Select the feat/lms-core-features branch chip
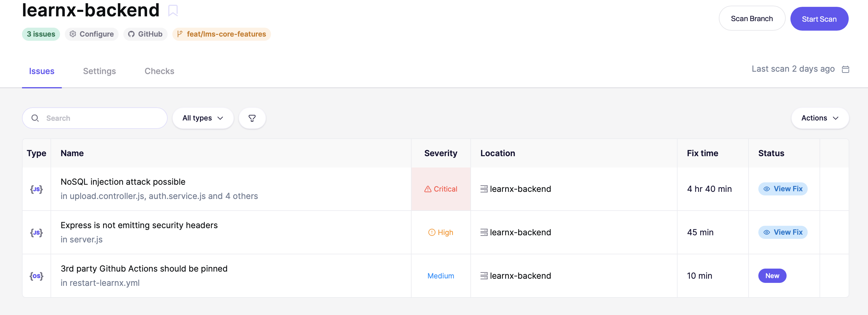 221,34
